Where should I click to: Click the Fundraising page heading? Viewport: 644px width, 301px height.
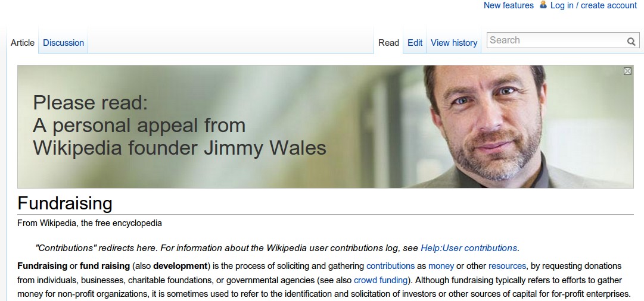pos(65,203)
